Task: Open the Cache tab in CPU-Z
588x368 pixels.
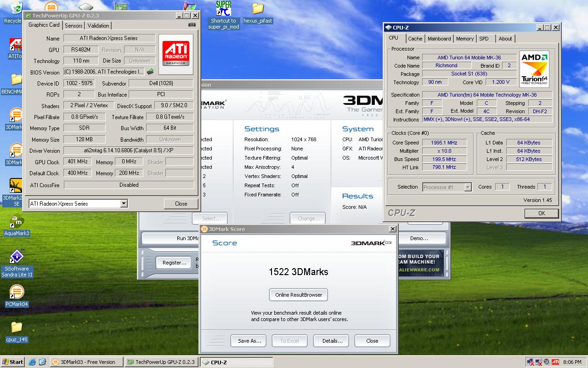Action: (x=415, y=39)
